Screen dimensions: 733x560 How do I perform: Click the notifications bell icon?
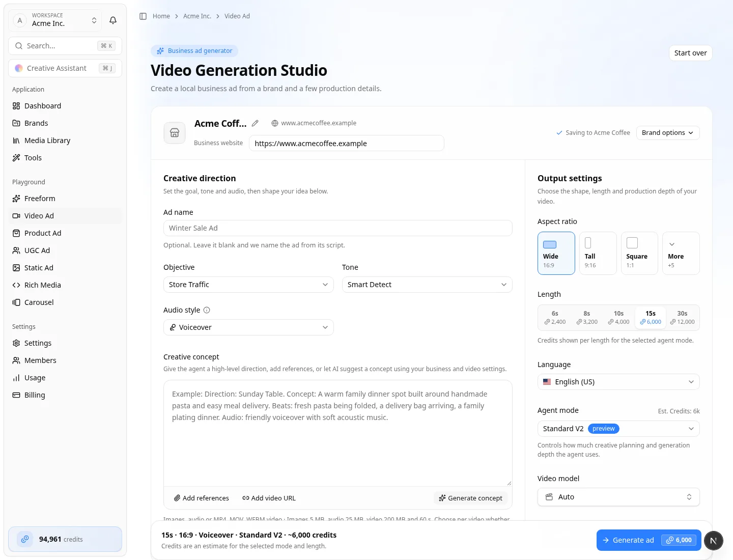click(113, 20)
